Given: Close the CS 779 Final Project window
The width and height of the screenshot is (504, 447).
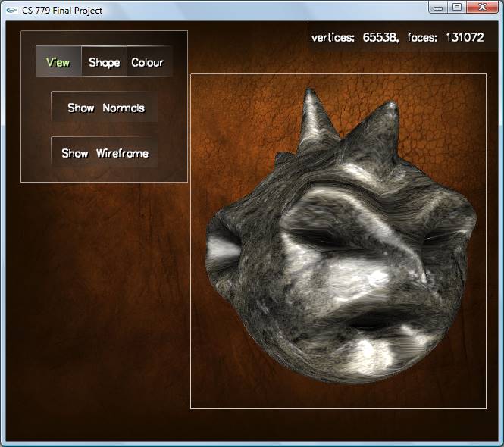Looking at the screenshot, I should [481, 8].
